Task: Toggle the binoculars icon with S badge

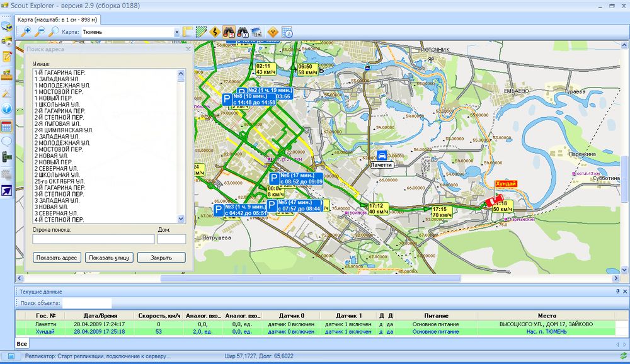Action: 229,31
